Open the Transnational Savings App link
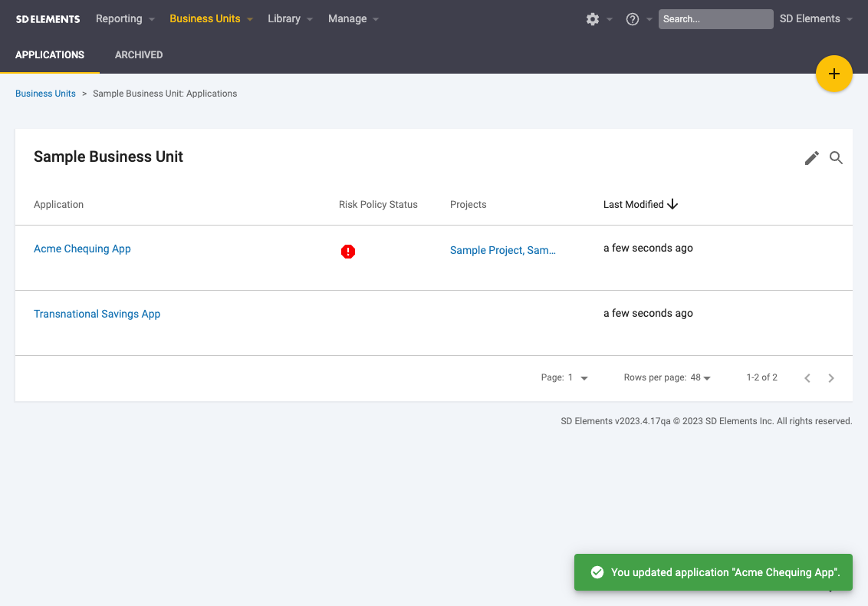 click(x=97, y=314)
